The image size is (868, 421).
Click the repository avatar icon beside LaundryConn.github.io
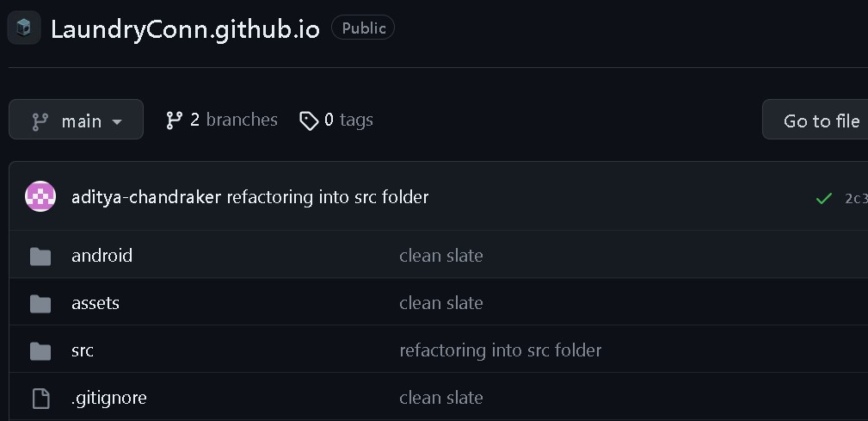[x=24, y=28]
